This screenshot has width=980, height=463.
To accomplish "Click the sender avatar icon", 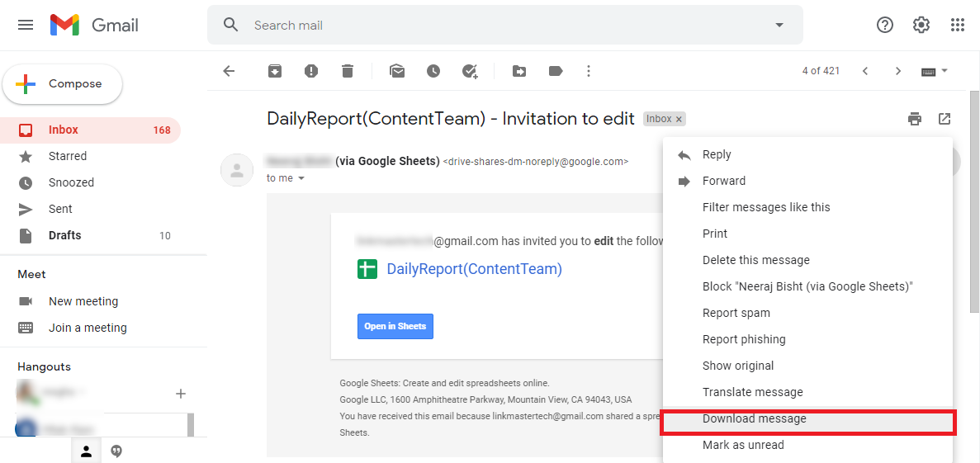I will (237, 170).
